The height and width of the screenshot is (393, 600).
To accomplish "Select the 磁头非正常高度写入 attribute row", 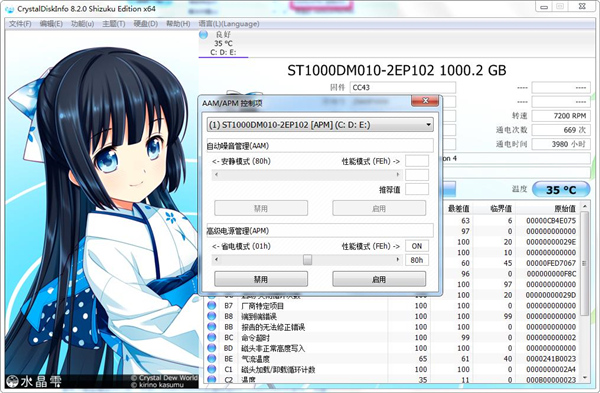I will click(x=392, y=348).
